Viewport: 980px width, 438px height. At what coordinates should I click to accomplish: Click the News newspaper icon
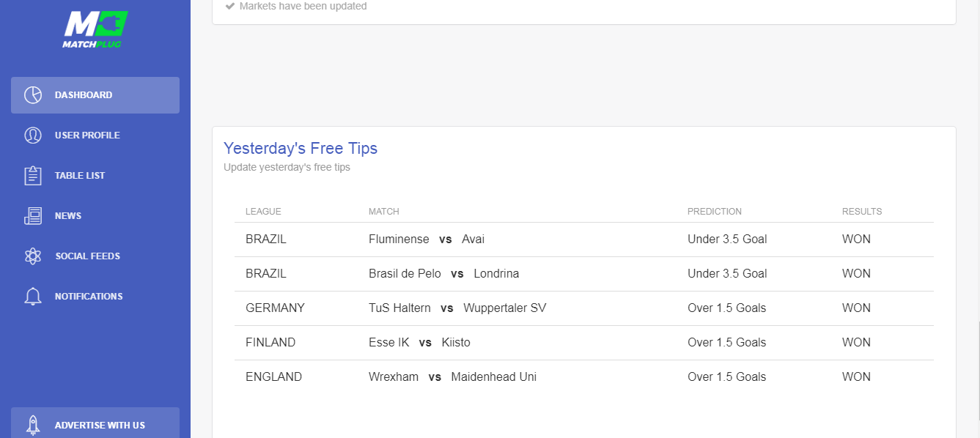pyautogui.click(x=33, y=216)
